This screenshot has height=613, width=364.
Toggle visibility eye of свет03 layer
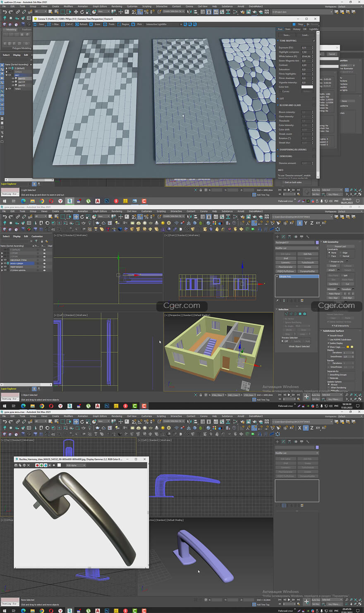(x=13, y=78)
